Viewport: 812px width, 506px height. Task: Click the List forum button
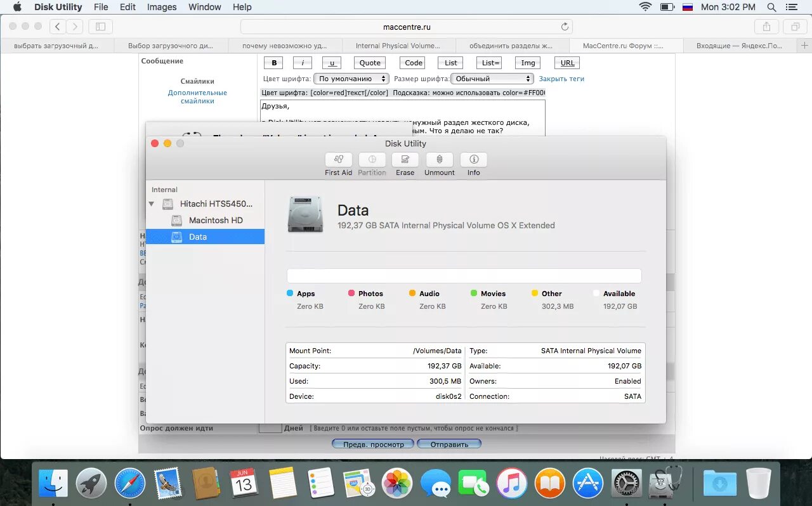click(x=450, y=63)
